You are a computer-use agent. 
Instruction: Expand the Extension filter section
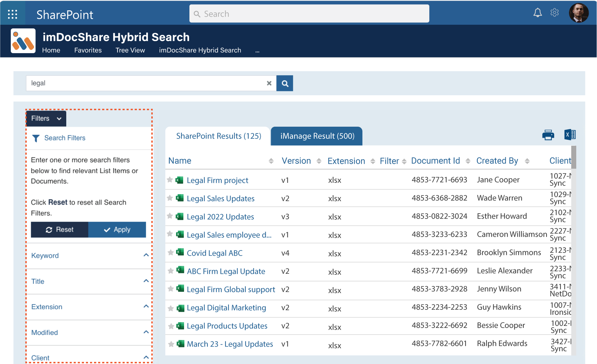coord(146,307)
